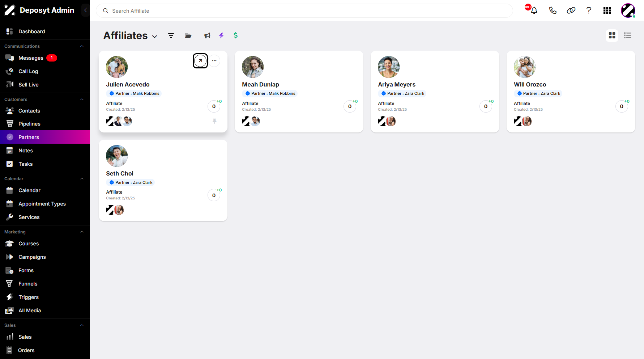Go to Dashboard in sidebar
The height and width of the screenshot is (359, 644).
pos(45,31)
